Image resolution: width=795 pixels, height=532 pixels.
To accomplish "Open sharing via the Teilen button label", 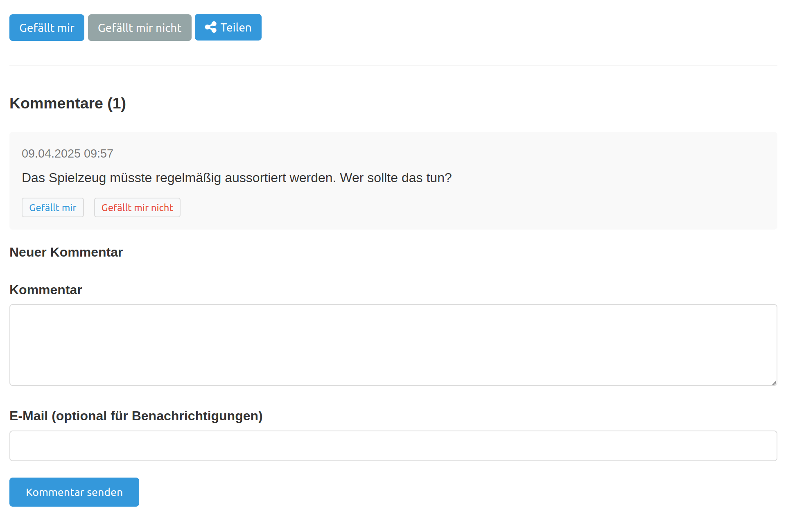I will point(236,27).
